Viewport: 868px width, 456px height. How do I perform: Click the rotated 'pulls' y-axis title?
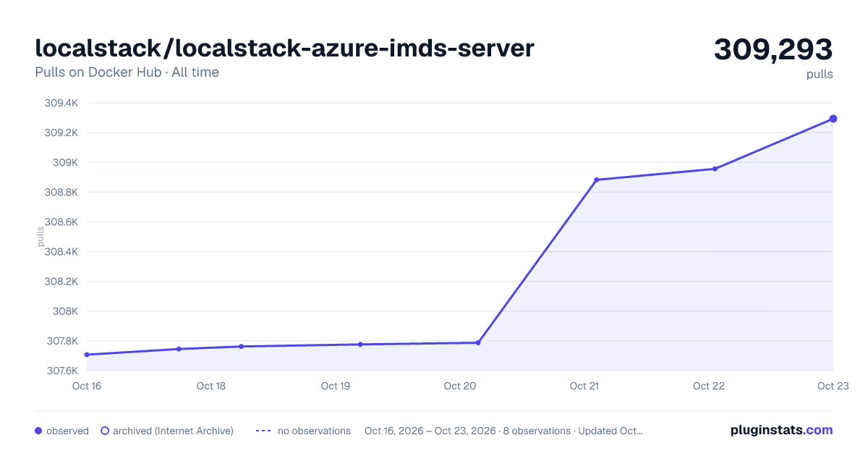pyautogui.click(x=41, y=237)
